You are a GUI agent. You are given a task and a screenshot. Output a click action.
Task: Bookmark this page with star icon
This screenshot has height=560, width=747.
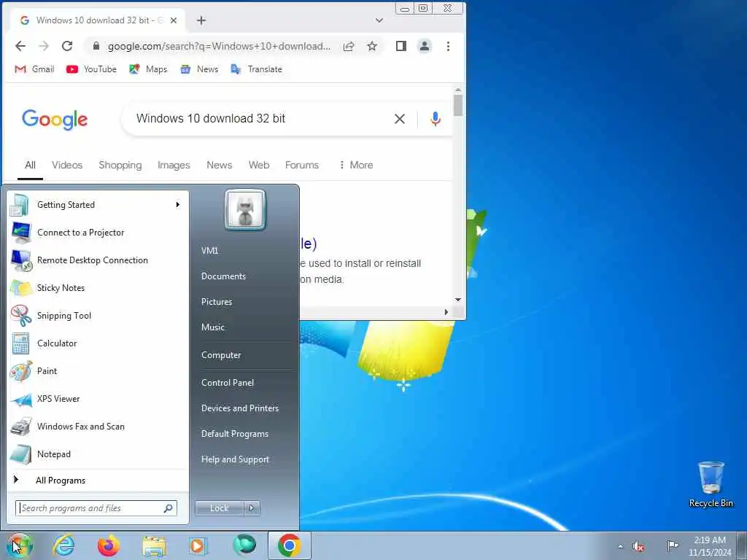click(x=372, y=46)
